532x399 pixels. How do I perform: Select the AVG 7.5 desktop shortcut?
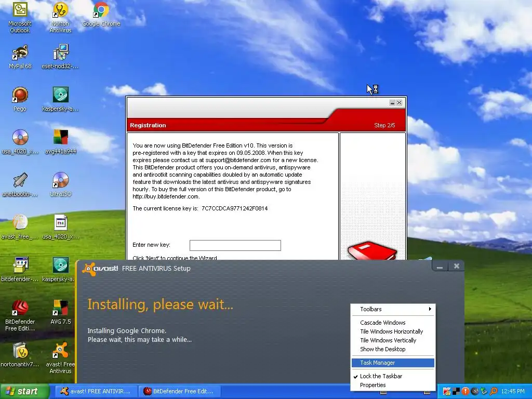[x=60, y=312]
